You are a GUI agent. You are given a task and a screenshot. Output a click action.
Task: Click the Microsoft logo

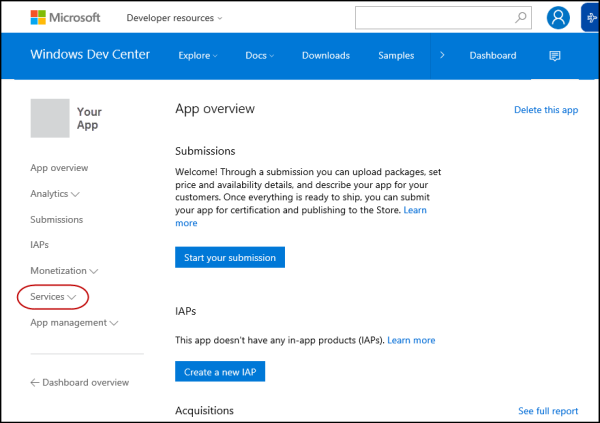pyautogui.click(x=65, y=17)
